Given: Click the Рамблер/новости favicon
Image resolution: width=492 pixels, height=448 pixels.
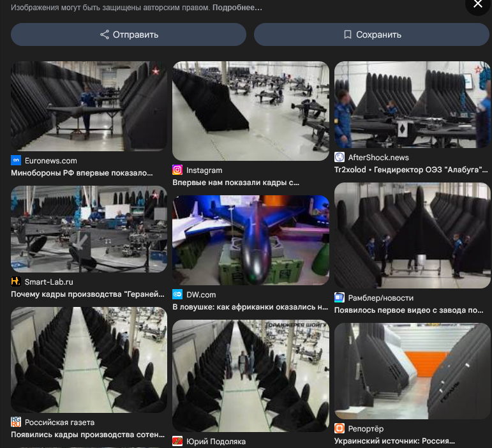Looking at the screenshot, I should 339,297.
